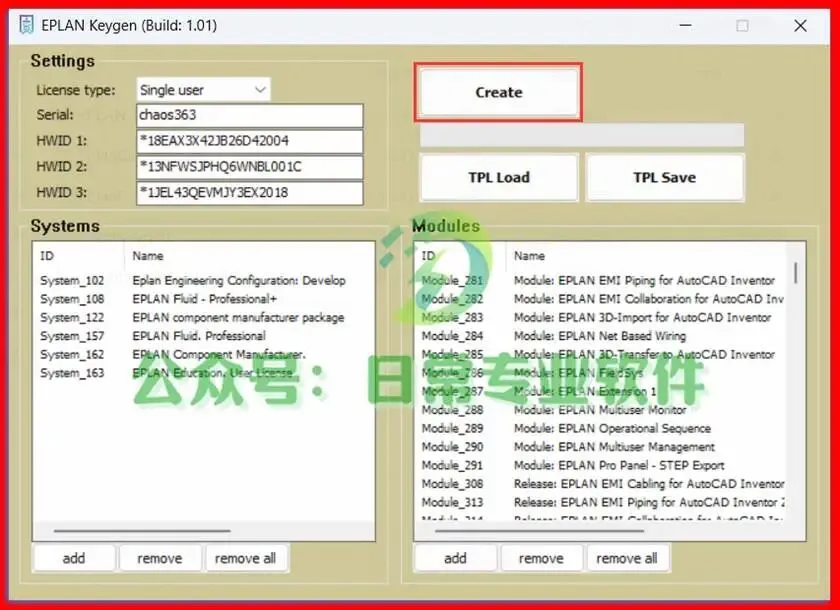840x610 pixels.
Task: Click the Name column header in Systems
Action: coord(148,255)
